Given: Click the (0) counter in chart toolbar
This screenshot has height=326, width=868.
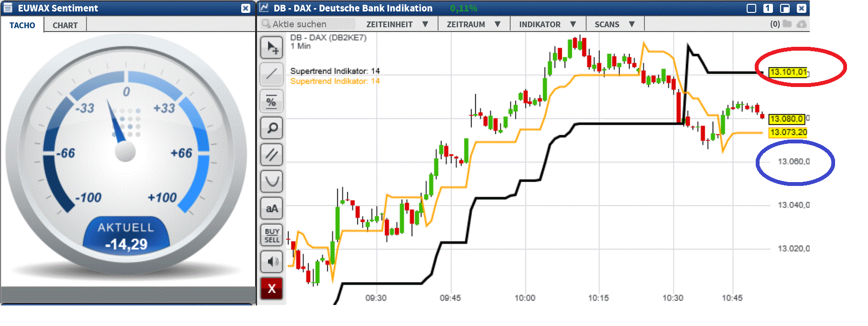Looking at the screenshot, I should (x=775, y=24).
